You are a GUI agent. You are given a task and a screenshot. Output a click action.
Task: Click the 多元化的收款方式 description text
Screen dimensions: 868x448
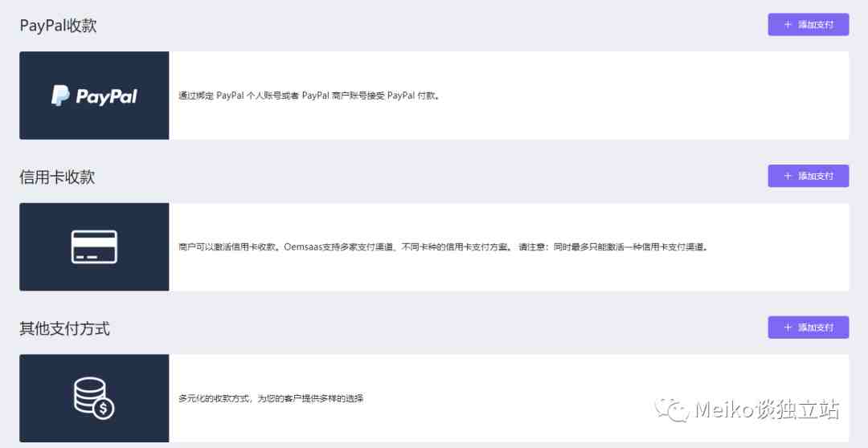pos(271,398)
